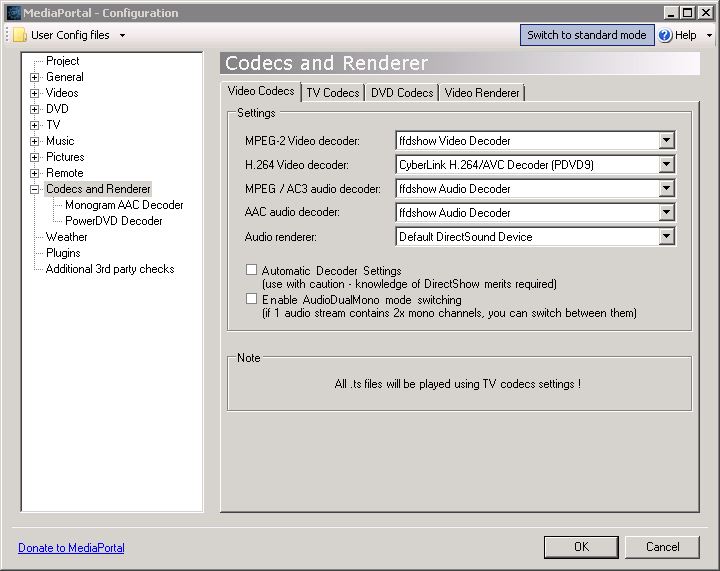
Task: Expand the General tree node
Action: click(34, 77)
